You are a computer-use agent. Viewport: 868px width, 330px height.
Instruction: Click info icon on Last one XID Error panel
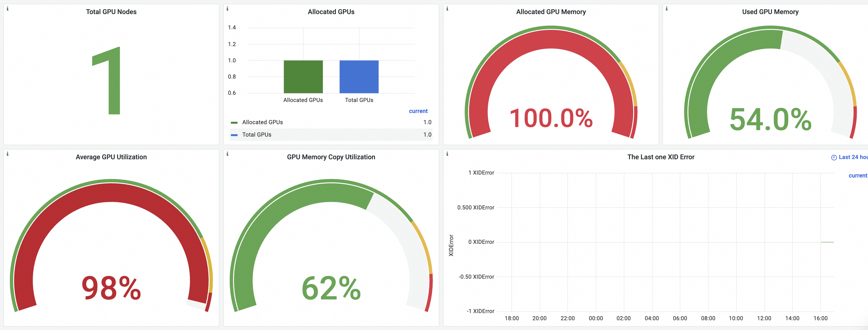(447, 154)
